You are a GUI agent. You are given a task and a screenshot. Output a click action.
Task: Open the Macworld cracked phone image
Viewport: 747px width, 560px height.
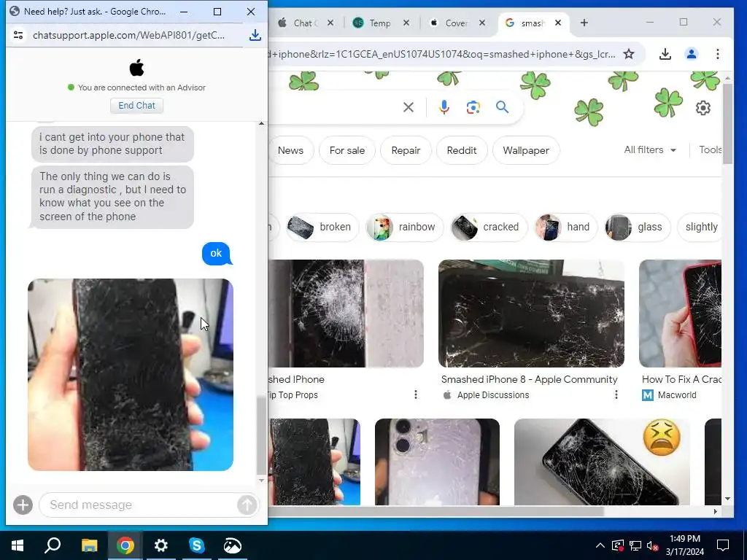click(680, 314)
